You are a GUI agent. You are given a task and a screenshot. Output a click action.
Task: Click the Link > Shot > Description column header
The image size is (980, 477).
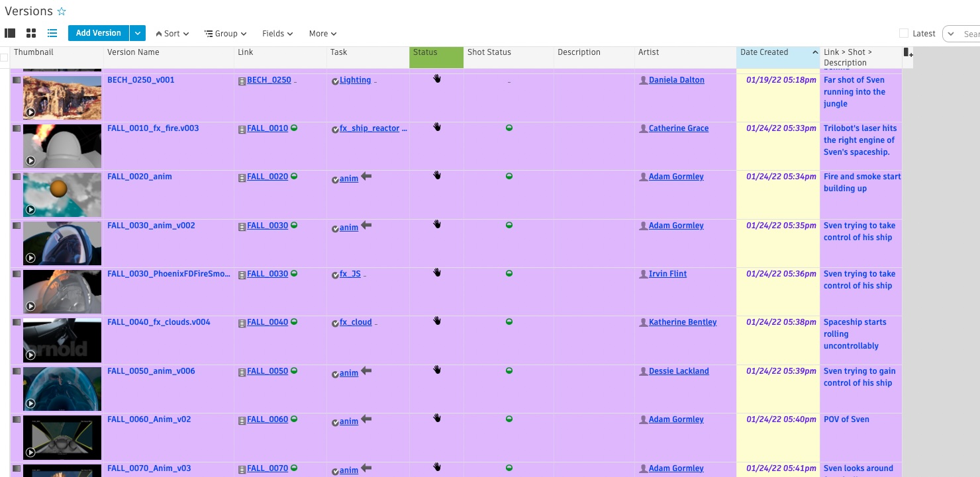click(861, 58)
